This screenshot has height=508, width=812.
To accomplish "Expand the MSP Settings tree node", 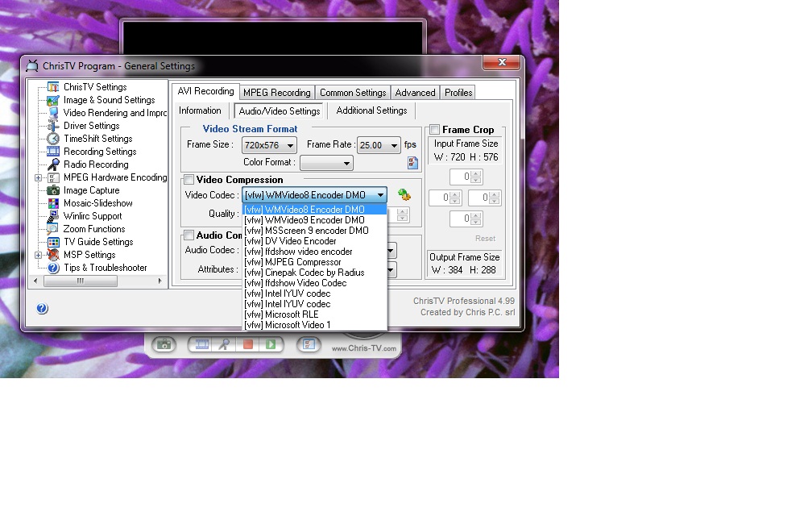I will tap(39, 255).
